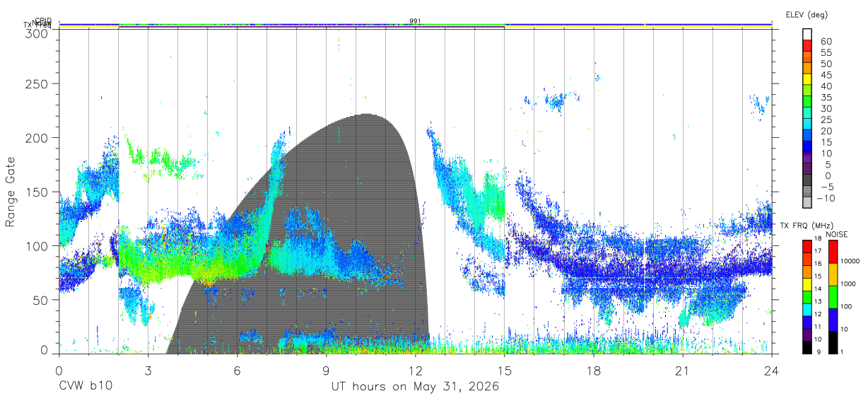Image resolution: width=868 pixels, height=401 pixels.
Task: Click the '25' label on ELEV bar
Action: click(826, 120)
